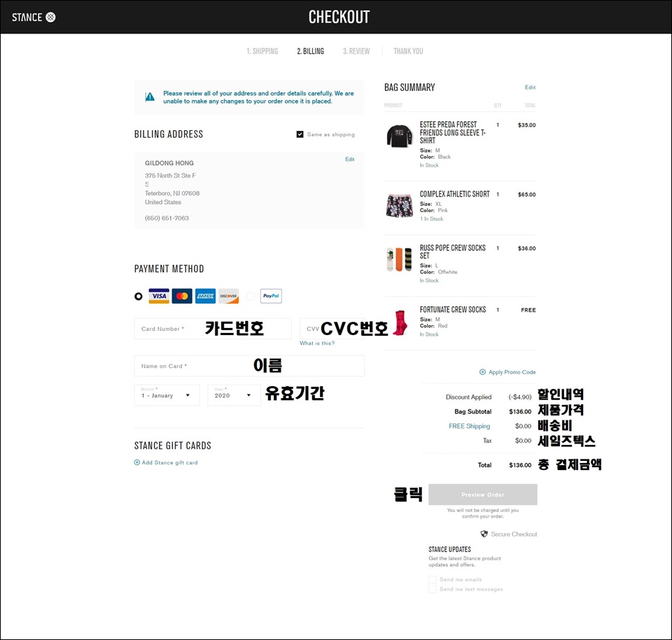
Task: Edit the bag summary
Action: point(530,87)
